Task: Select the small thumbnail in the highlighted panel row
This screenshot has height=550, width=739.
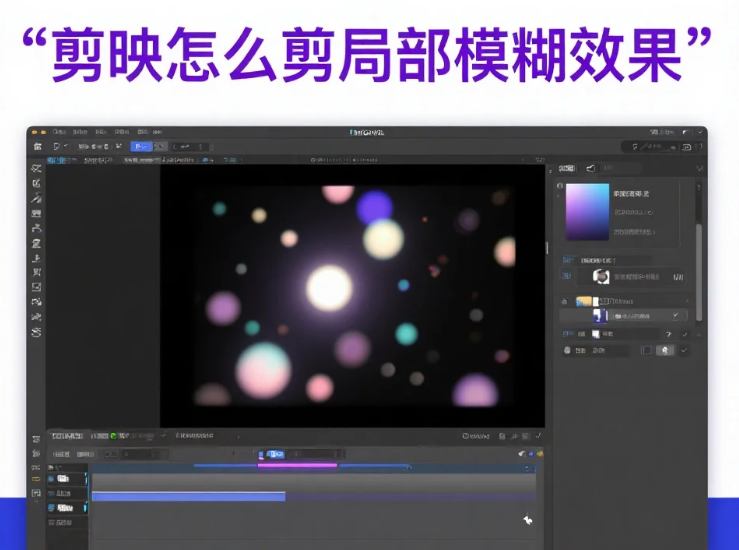Action: 600,316
